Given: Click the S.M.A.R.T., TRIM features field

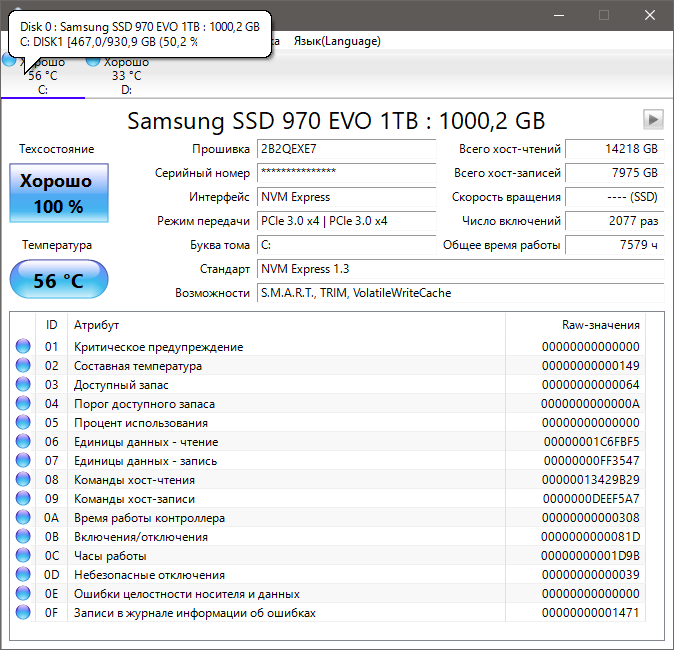Looking at the screenshot, I should click(x=461, y=293).
